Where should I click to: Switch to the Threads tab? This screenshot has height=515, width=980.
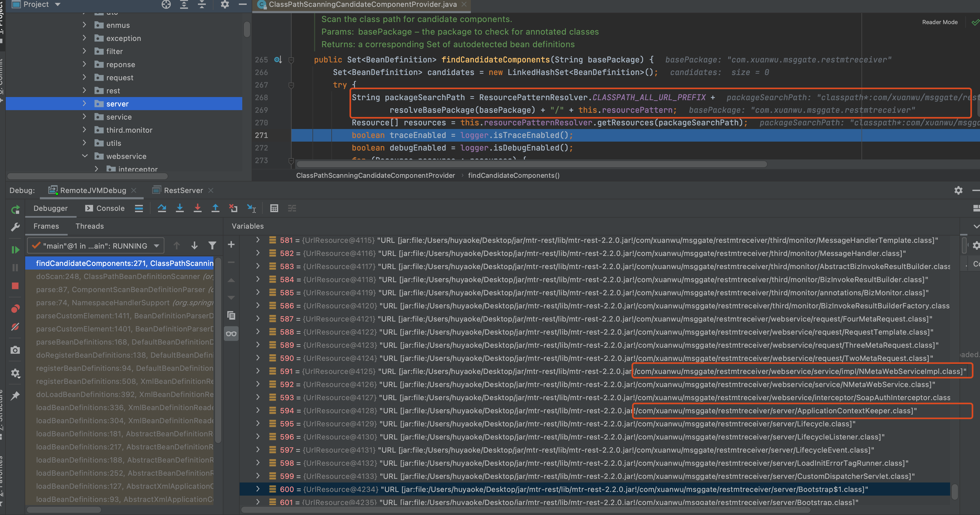[89, 226]
